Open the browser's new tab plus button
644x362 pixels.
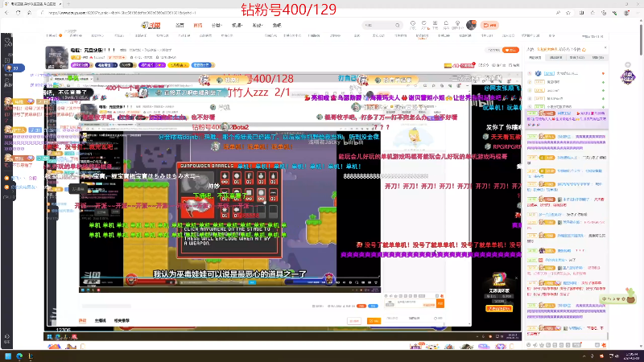(68, 4)
